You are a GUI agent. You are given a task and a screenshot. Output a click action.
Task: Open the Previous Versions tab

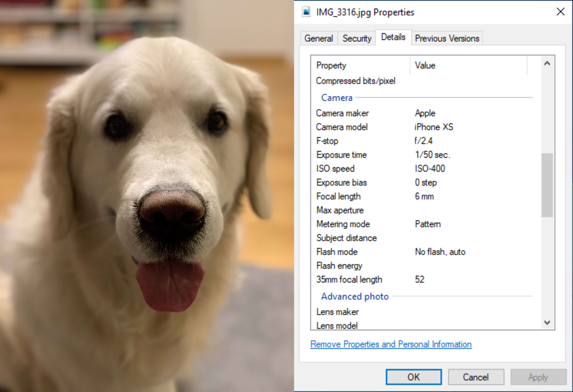447,38
